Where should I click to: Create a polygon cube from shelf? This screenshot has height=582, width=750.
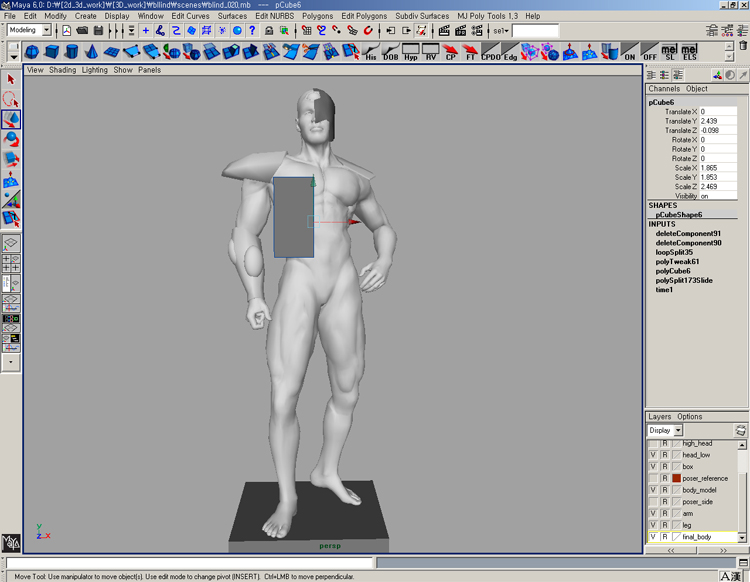(x=53, y=51)
